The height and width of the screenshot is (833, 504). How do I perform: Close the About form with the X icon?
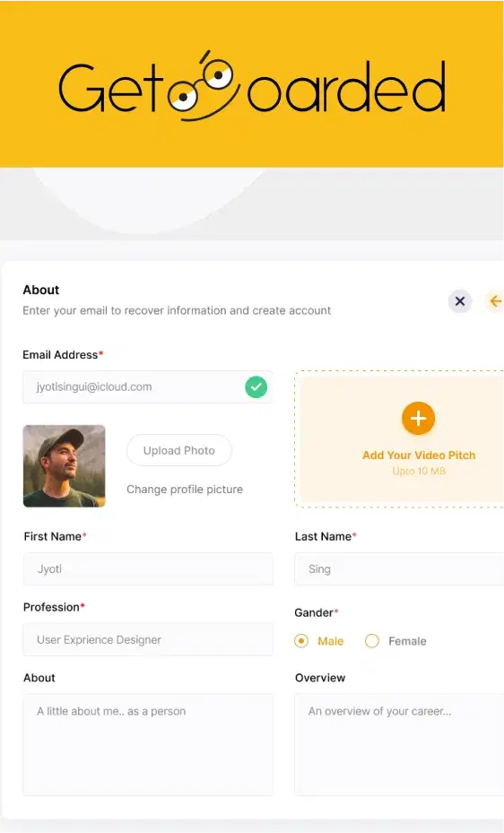460,301
